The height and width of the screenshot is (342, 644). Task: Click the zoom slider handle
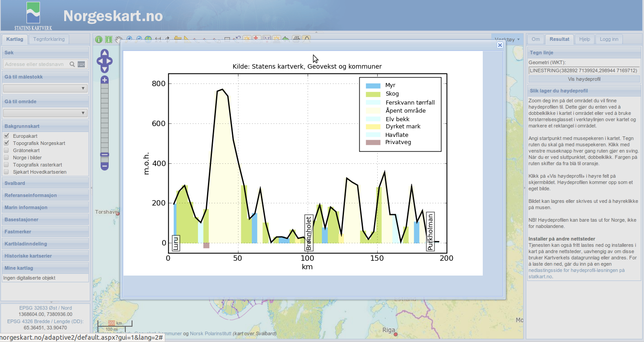(x=105, y=154)
